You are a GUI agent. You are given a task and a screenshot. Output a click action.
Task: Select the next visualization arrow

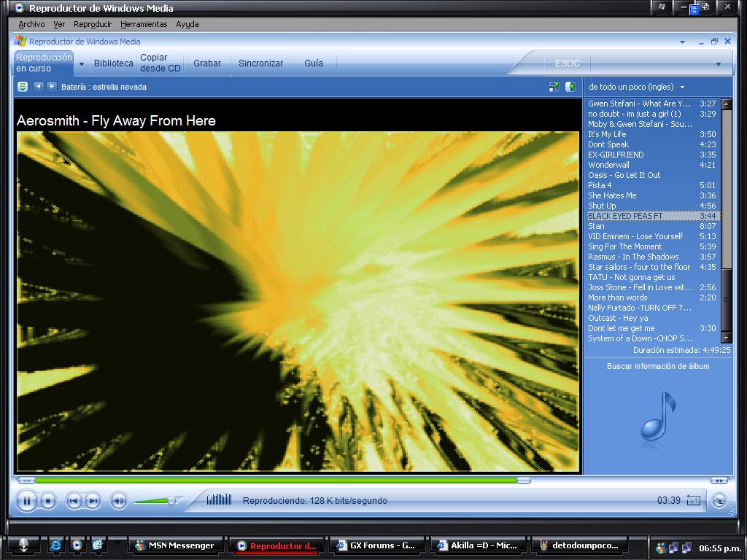click(52, 87)
